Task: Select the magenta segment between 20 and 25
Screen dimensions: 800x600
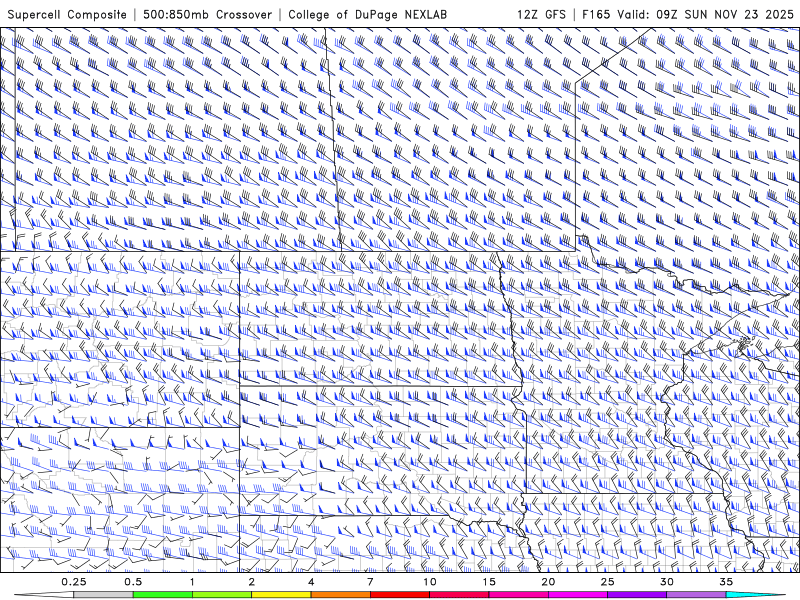Action: coord(578,595)
